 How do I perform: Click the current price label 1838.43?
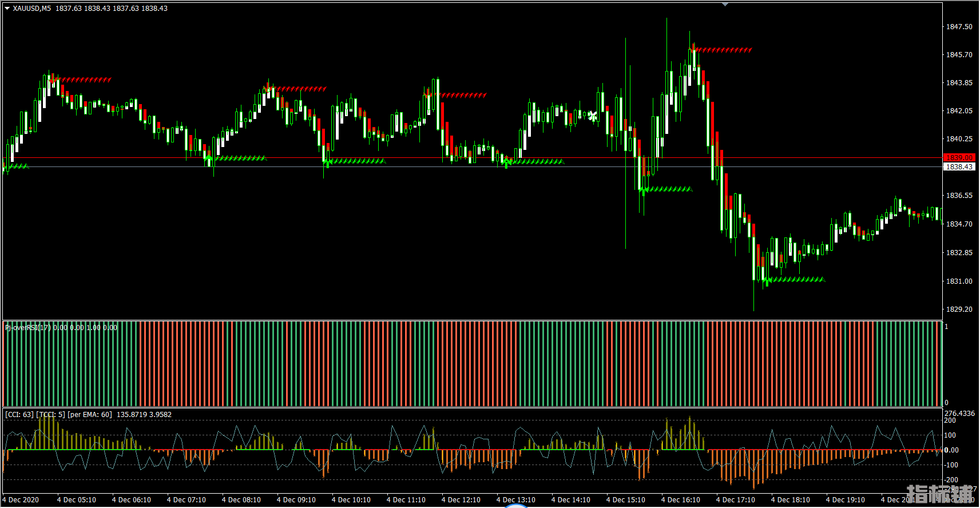coord(959,167)
